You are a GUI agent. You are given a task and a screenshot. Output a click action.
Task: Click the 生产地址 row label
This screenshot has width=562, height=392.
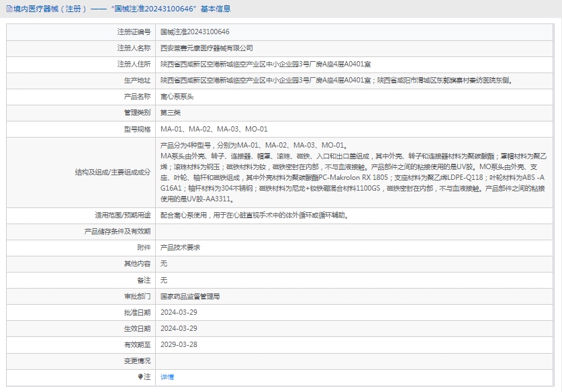138,81
